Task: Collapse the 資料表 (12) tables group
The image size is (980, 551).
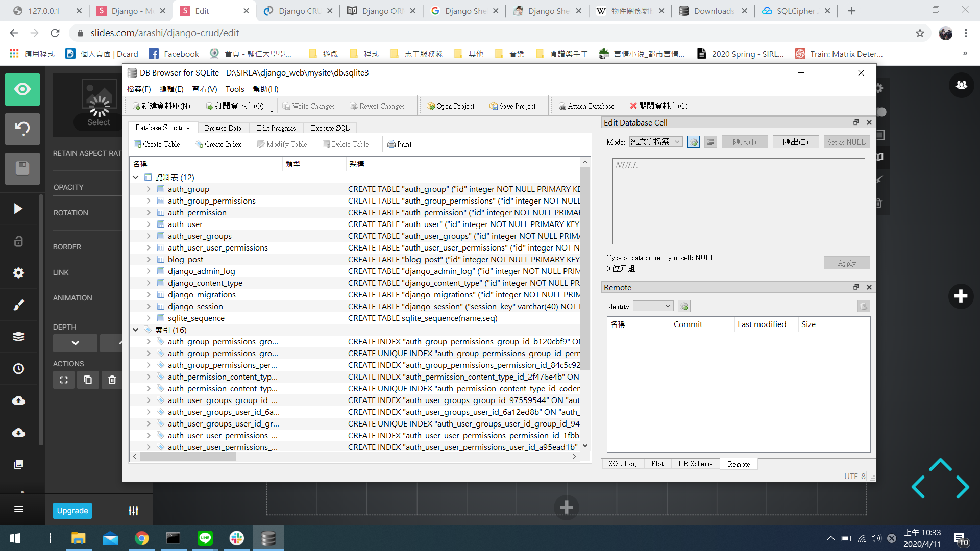Action: 136,177
